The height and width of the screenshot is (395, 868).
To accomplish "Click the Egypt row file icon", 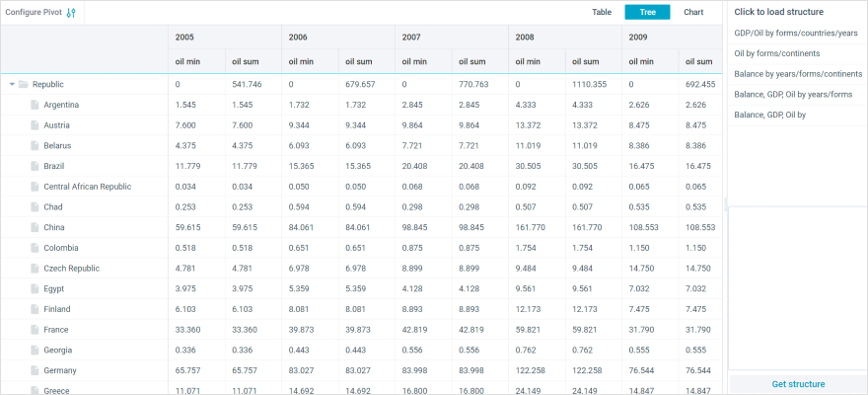I will pyautogui.click(x=35, y=288).
